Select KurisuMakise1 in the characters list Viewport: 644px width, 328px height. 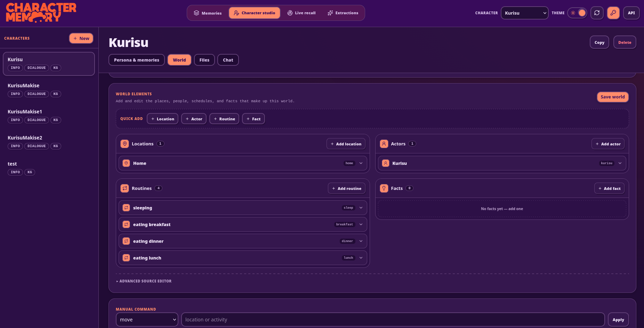click(x=49, y=116)
